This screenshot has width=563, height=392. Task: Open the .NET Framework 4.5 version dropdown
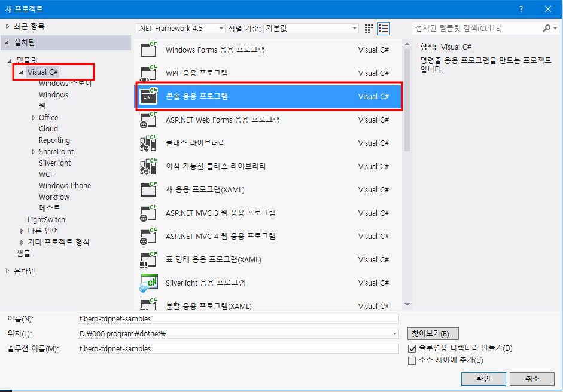[x=181, y=28]
